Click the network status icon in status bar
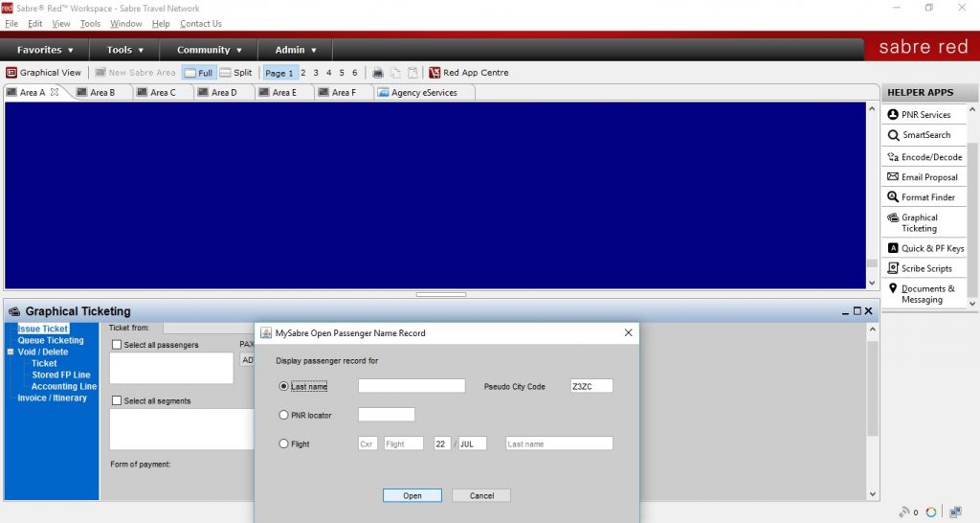The image size is (980, 523). (x=955, y=512)
